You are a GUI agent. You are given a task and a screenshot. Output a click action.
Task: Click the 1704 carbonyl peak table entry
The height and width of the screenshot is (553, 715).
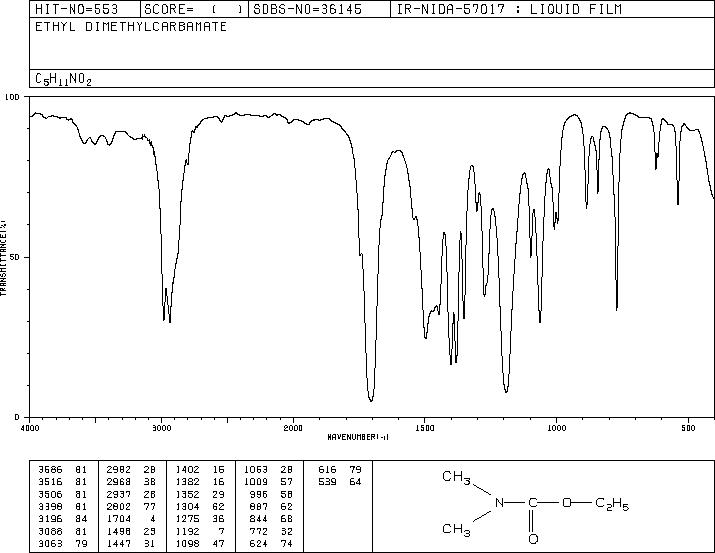[x=131, y=519]
